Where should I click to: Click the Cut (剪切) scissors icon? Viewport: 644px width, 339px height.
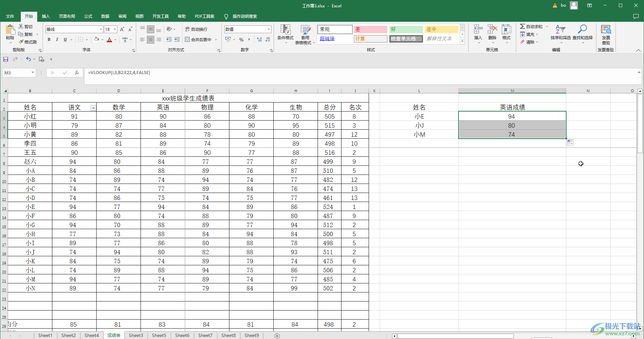(x=21, y=26)
